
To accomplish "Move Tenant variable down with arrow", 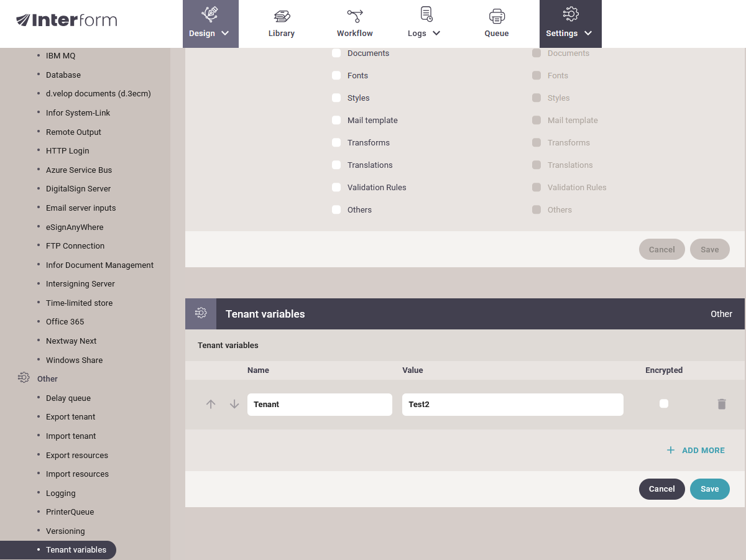I will (234, 404).
